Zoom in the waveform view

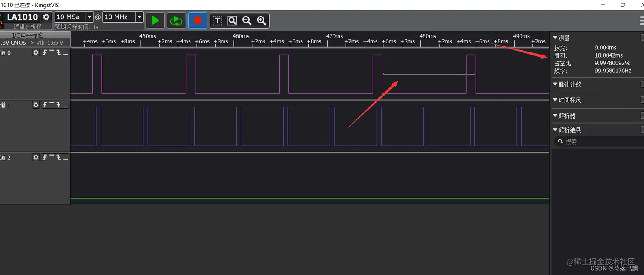coord(262,20)
